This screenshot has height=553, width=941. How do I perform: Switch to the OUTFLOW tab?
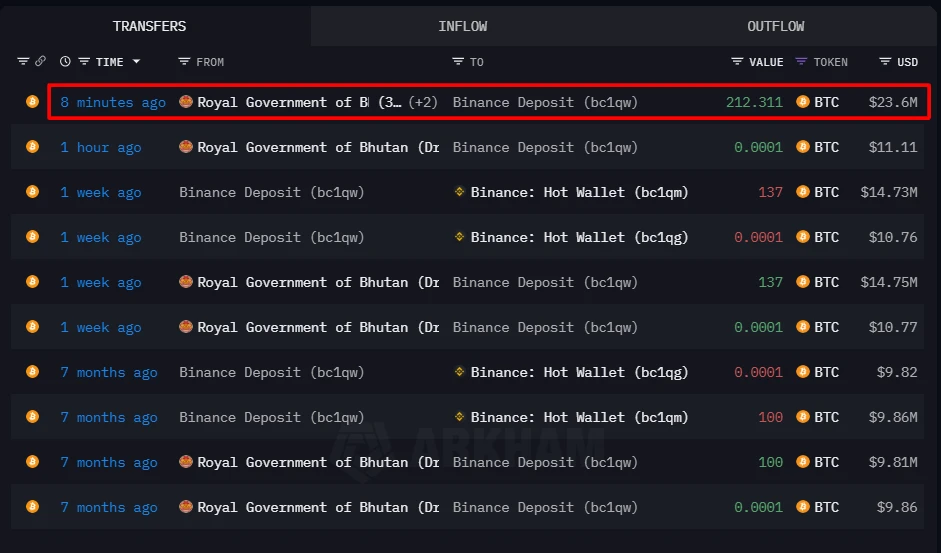click(x=775, y=26)
